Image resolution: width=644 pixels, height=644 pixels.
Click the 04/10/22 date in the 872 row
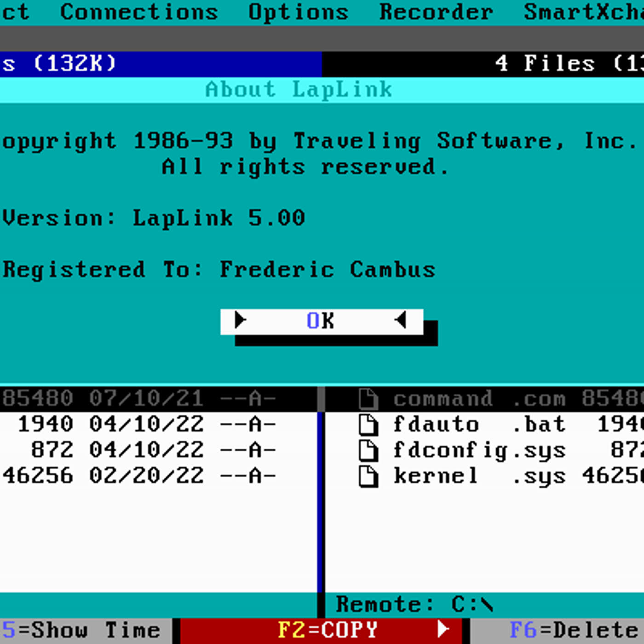146,450
